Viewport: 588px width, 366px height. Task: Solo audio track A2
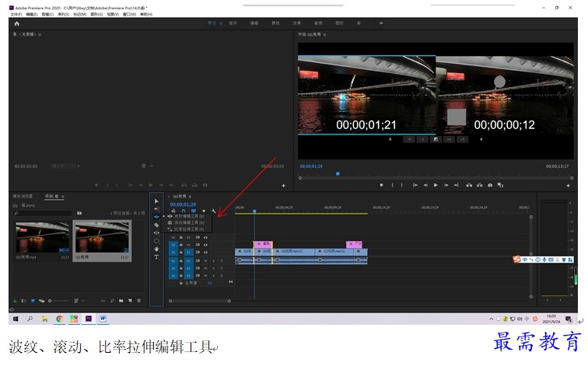point(214,268)
